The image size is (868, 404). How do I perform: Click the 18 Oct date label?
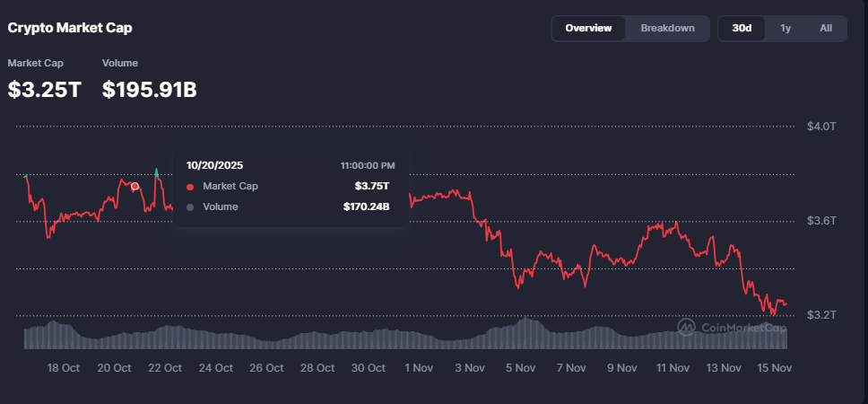(x=64, y=368)
